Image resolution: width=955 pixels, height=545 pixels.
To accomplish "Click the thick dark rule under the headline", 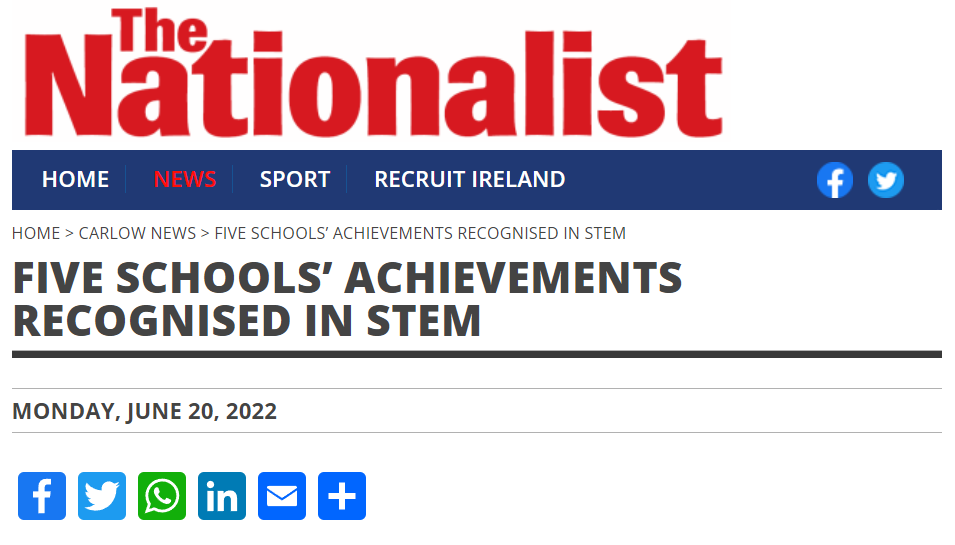I will tap(477, 354).
